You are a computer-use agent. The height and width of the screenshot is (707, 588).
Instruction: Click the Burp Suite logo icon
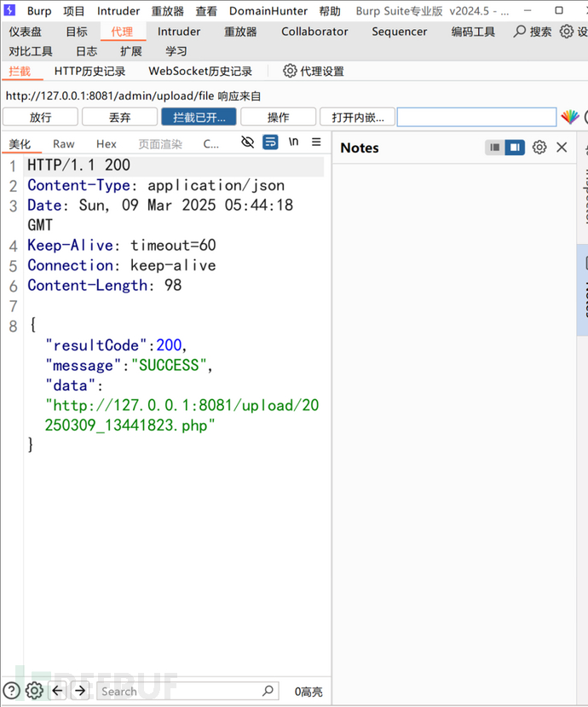pos(10,11)
